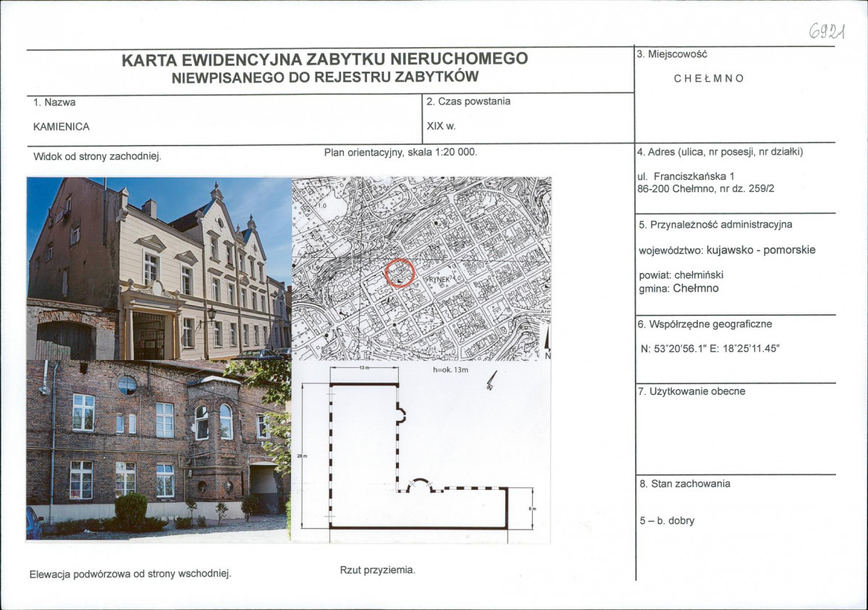Click the województwo kujawsko - pomorskie line
Screen dimensions: 868x610
click(727, 250)
